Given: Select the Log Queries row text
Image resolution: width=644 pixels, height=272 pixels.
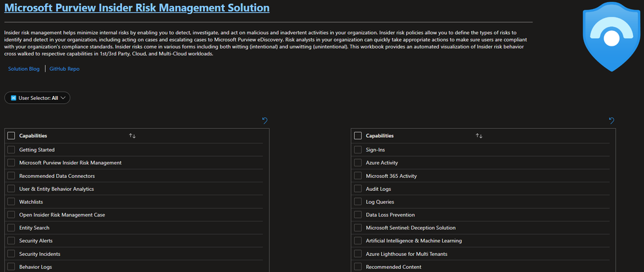Looking at the screenshot, I should click(380, 202).
